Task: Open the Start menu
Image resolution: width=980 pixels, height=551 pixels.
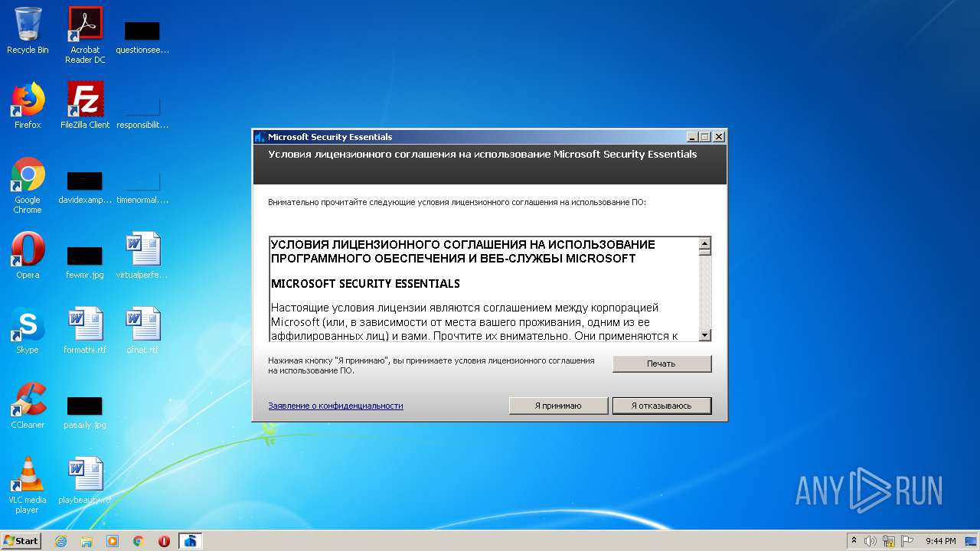Action: pos(21,541)
